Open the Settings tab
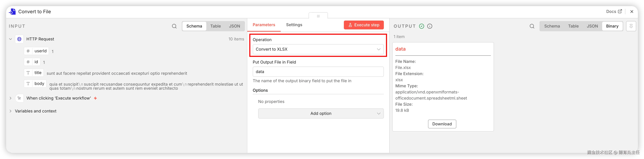 click(x=294, y=25)
